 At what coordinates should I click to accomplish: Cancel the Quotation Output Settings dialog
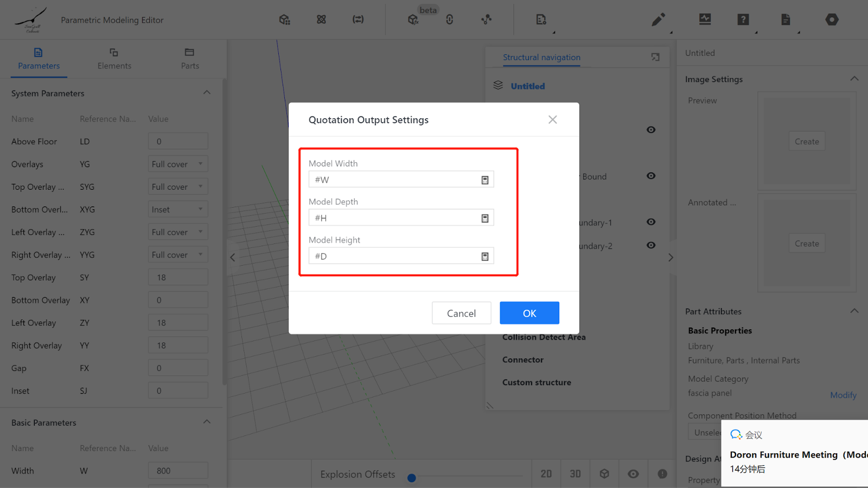[x=461, y=313]
